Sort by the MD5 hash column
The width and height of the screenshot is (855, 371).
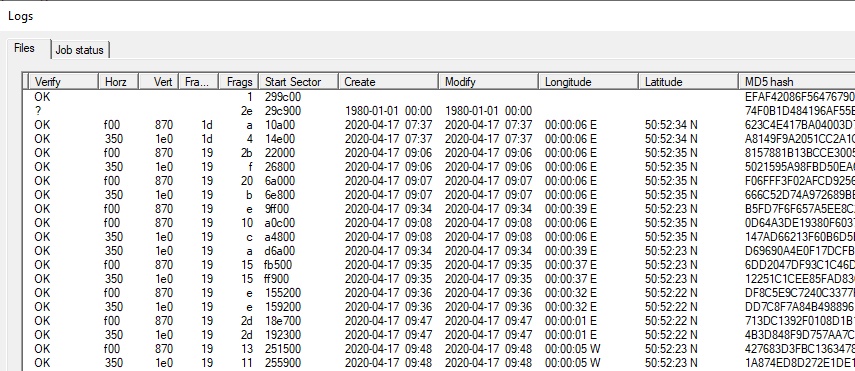click(x=797, y=81)
